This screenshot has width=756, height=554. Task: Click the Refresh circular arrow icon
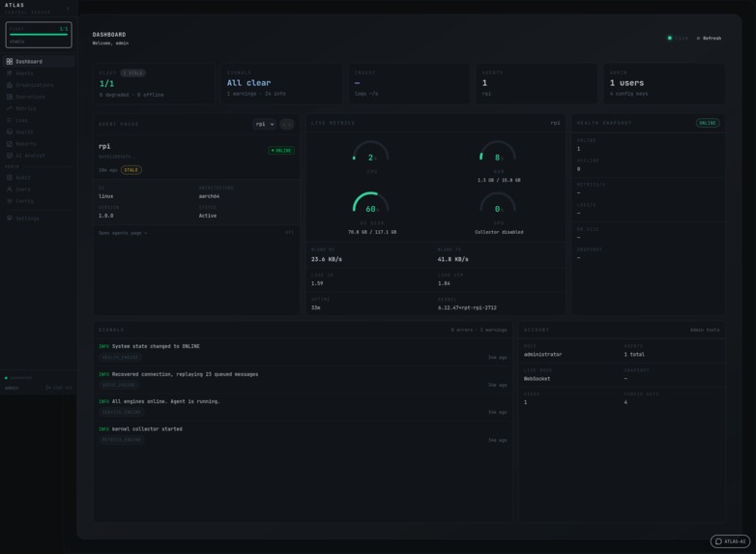pos(698,38)
